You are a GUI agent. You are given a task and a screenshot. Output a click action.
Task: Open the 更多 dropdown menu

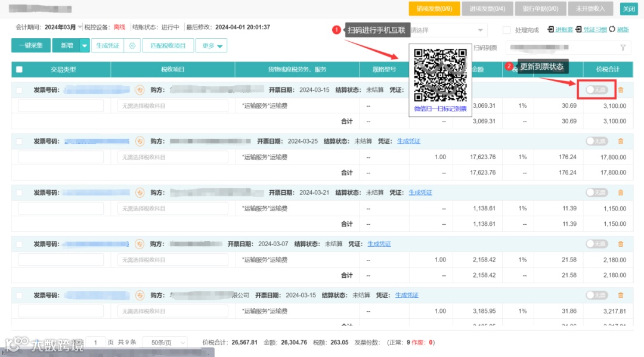(x=212, y=45)
